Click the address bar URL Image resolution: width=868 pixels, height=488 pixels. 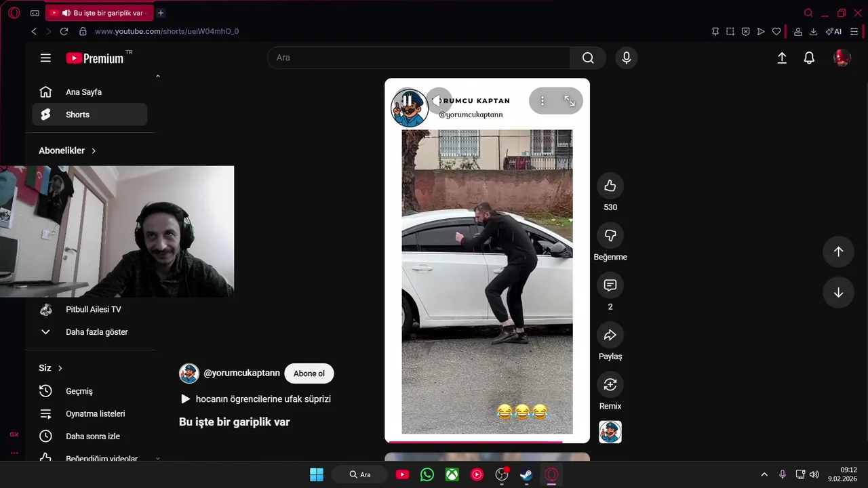coord(167,31)
